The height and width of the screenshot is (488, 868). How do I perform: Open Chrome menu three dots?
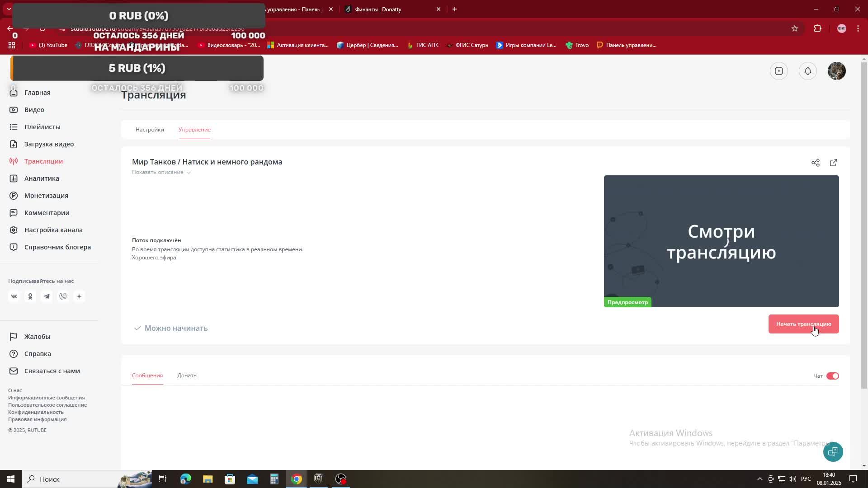[858, 28]
